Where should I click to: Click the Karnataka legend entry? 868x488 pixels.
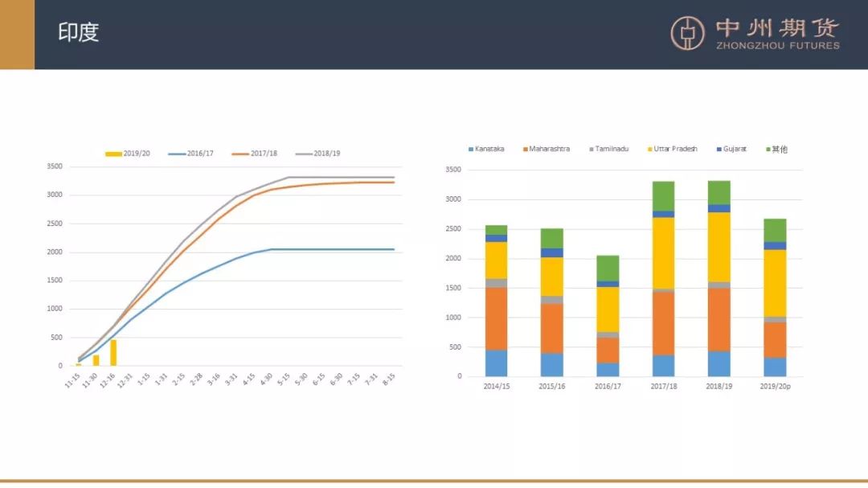486,149
